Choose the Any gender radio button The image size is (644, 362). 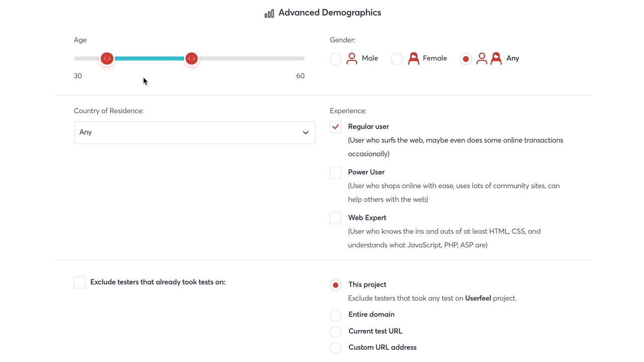click(466, 59)
